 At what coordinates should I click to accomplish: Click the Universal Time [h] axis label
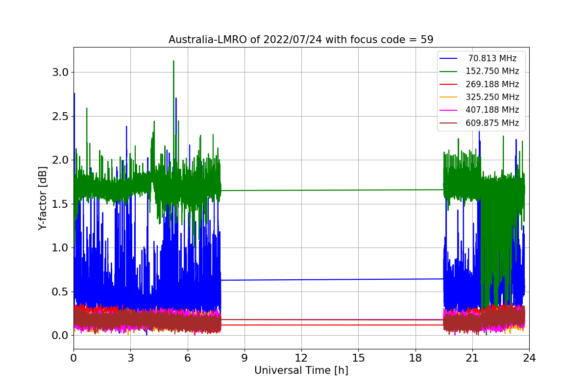point(301,371)
